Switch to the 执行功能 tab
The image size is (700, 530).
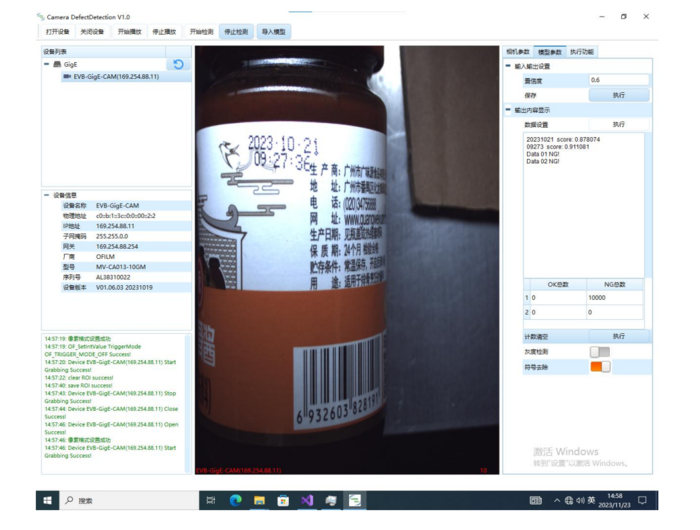(x=582, y=52)
